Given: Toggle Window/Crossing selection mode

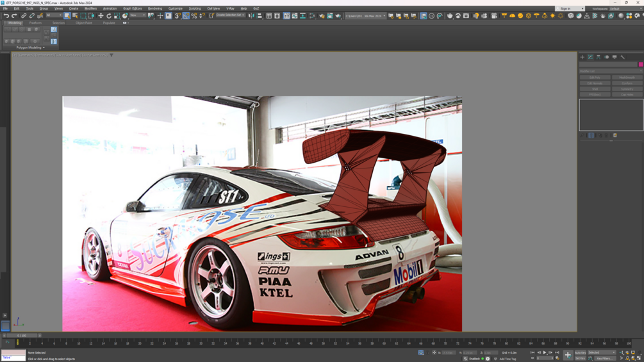Looking at the screenshot, I should coord(92,15).
